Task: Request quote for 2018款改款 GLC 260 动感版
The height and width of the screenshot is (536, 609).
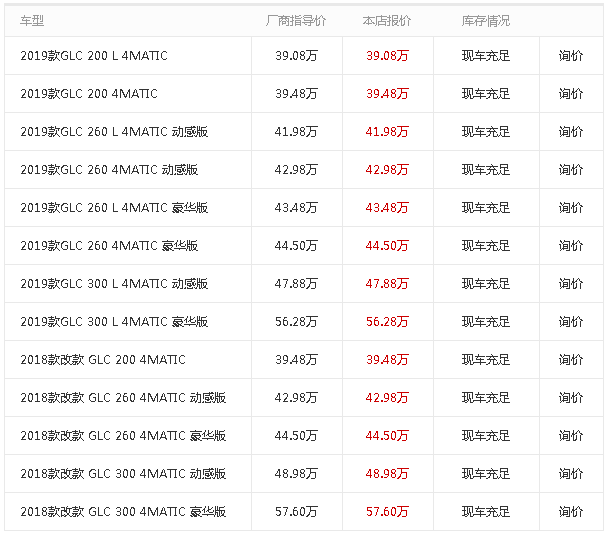Action: click(x=571, y=398)
